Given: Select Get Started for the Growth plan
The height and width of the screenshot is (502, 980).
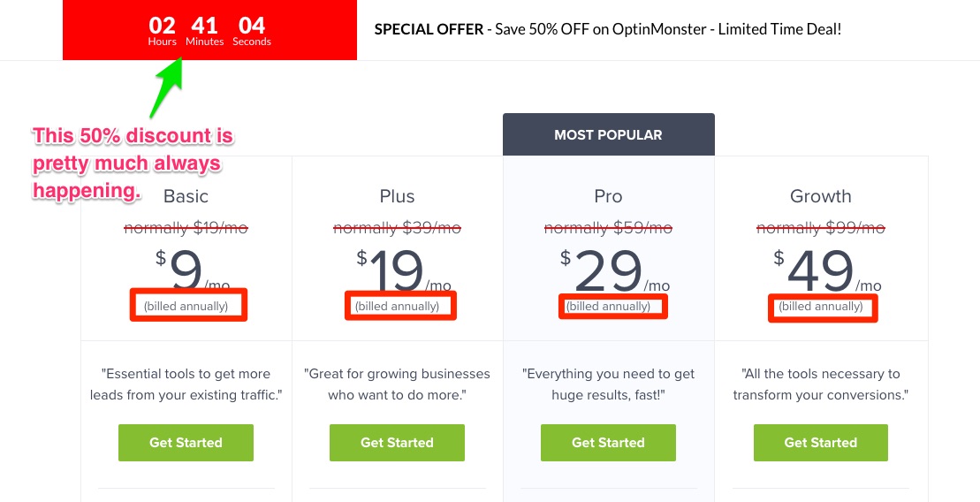Looking at the screenshot, I should pos(821,443).
